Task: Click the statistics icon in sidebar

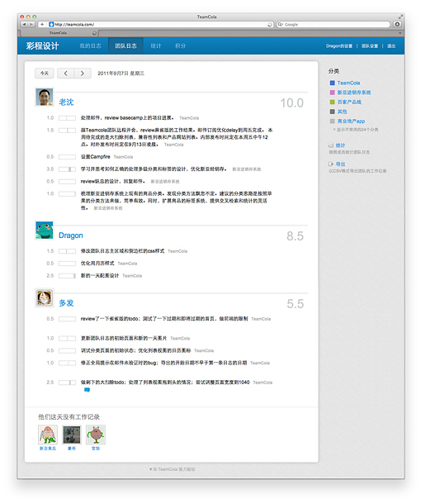Action: point(331,145)
